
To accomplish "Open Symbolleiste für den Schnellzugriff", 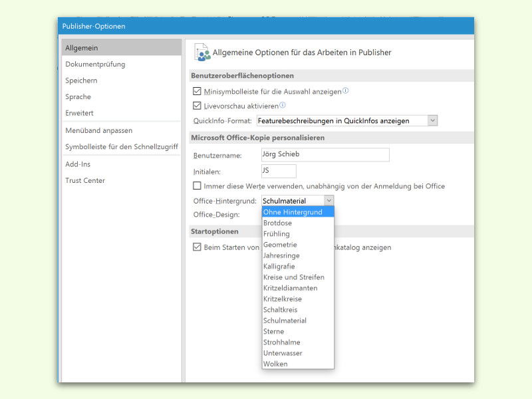I will point(122,146).
